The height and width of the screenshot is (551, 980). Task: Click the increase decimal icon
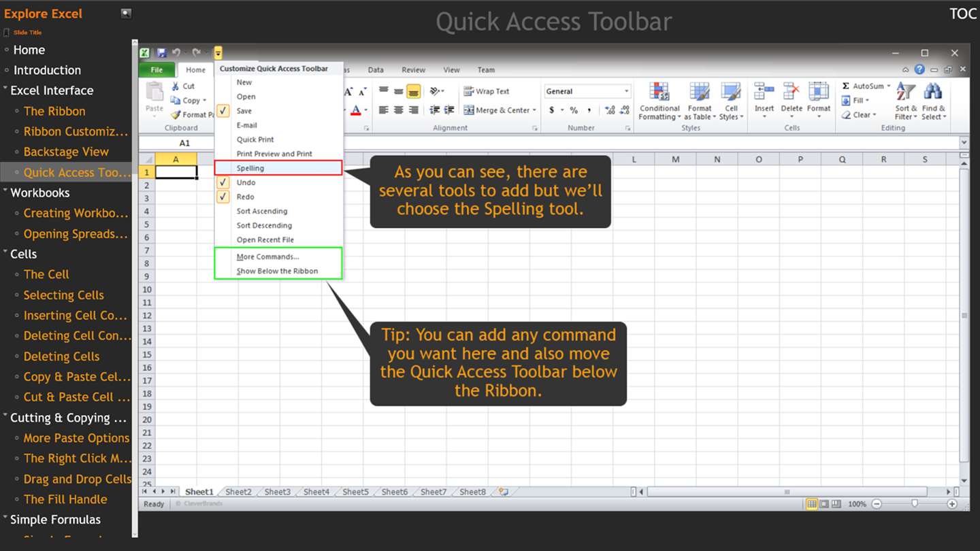click(610, 110)
